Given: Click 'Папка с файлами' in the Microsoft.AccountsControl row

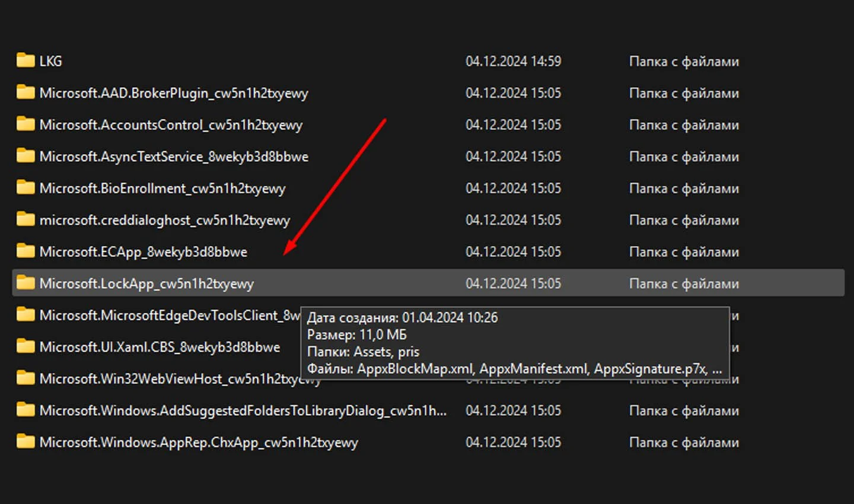Looking at the screenshot, I should [x=684, y=125].
